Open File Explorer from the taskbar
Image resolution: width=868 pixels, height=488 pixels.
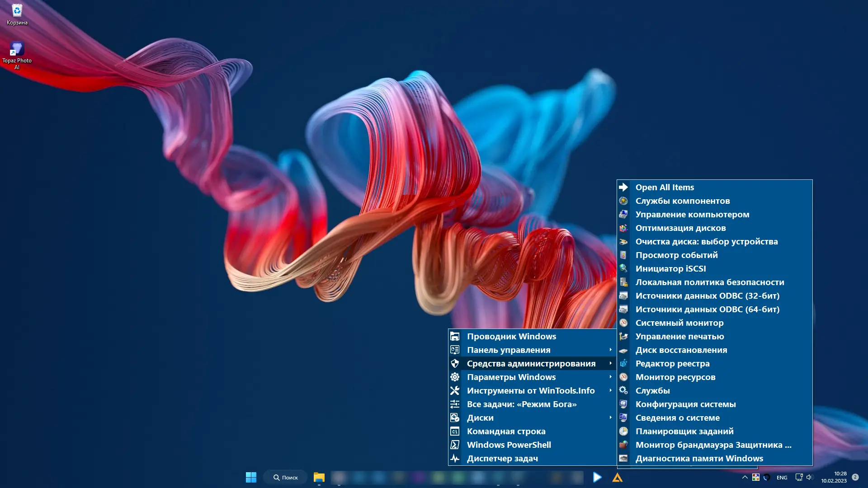[x=319, y=477]
